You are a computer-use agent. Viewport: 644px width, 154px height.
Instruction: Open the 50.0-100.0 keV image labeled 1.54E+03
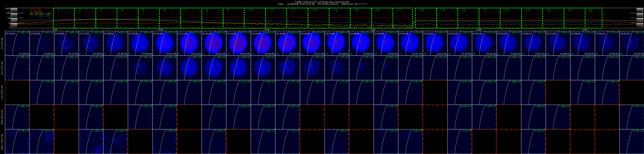(x=337, y=142)
